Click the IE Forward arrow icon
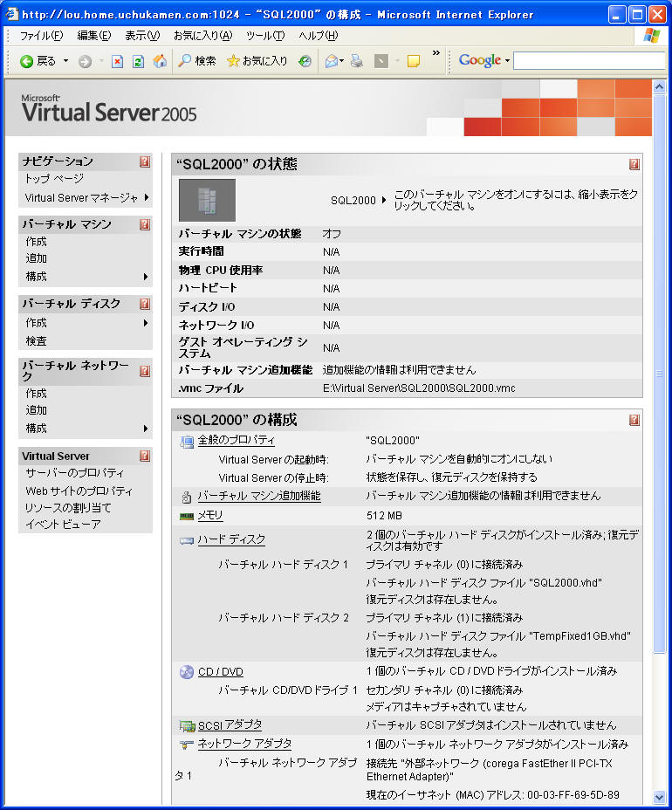The height and width of the screenshot is (810, 672). (86, 61)
